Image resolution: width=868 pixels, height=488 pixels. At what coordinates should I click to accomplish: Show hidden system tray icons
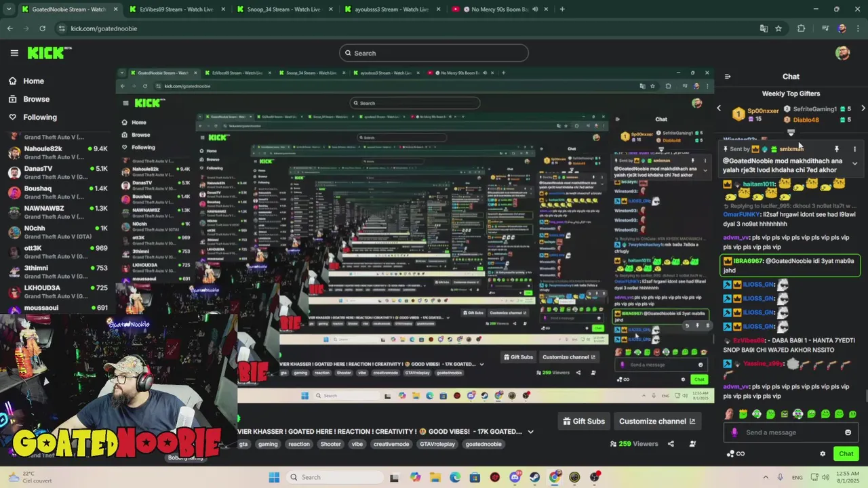[766, 477]
